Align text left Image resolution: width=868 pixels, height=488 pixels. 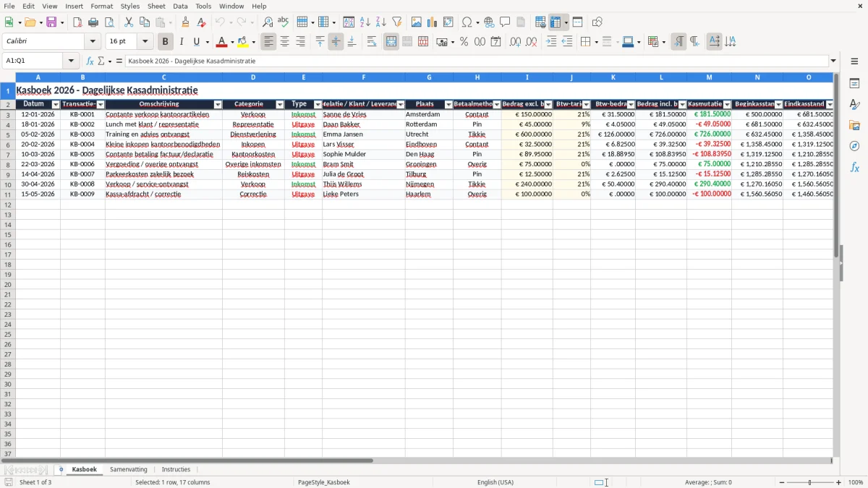point(269,42)
